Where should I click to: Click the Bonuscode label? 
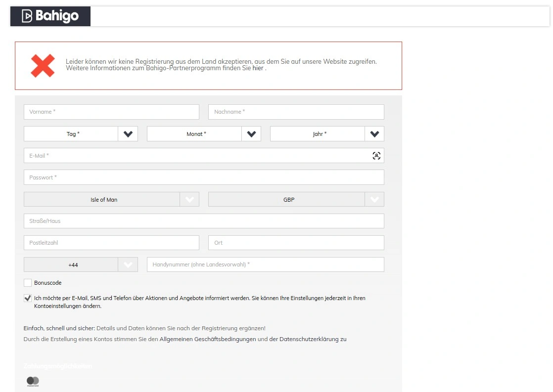(x=48, y=283)
